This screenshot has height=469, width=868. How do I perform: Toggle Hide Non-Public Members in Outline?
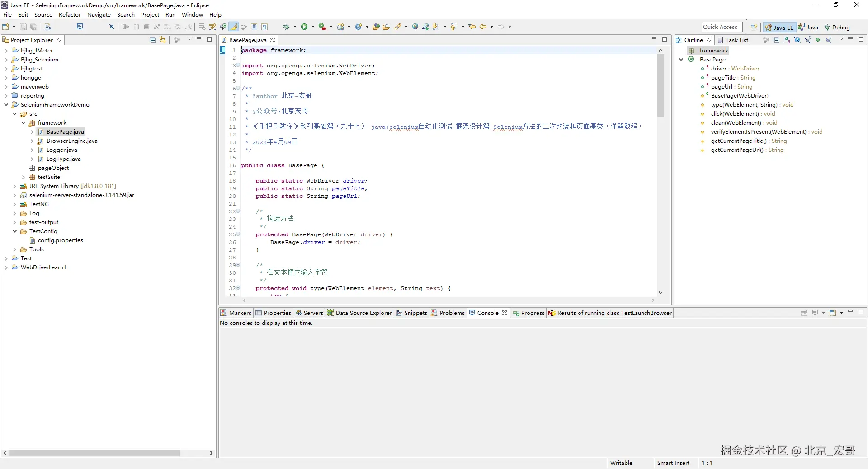(x=818, y=40)
